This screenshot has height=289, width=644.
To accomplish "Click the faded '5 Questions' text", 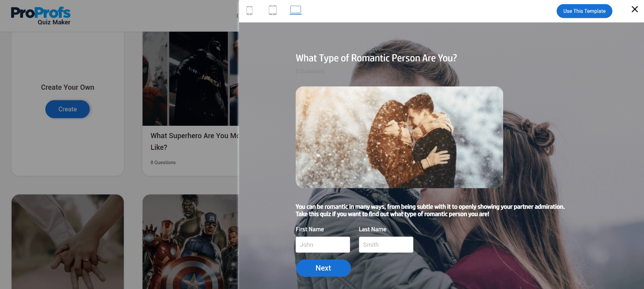I will [x=310, y=71].
